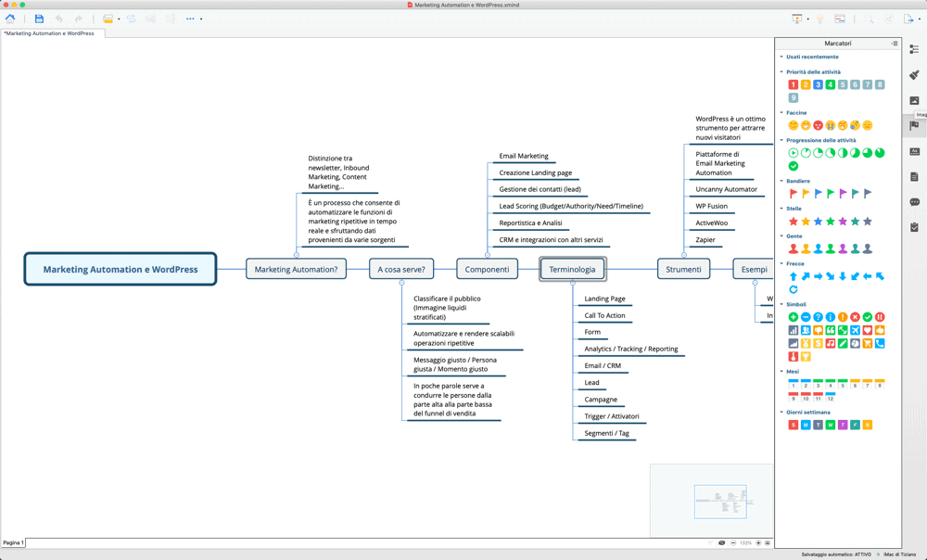Add the yellow star marker
Viewport: 927px width, 560px height.
(x=806, y=222)
